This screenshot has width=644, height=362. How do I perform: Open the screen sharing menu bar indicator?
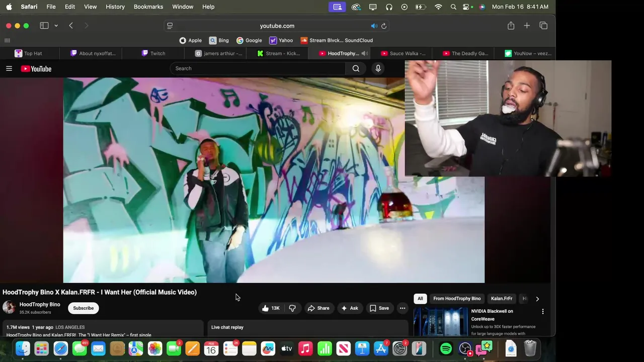337,7
